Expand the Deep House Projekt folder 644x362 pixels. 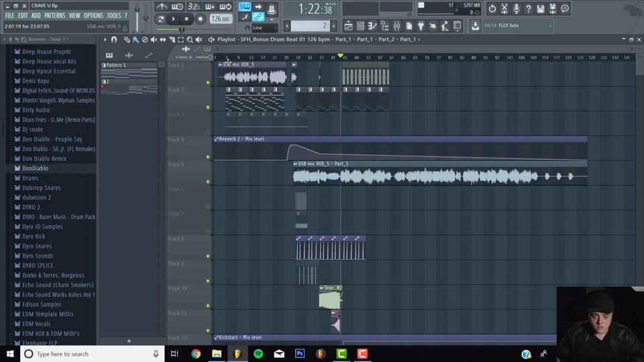tap(46, 52)
